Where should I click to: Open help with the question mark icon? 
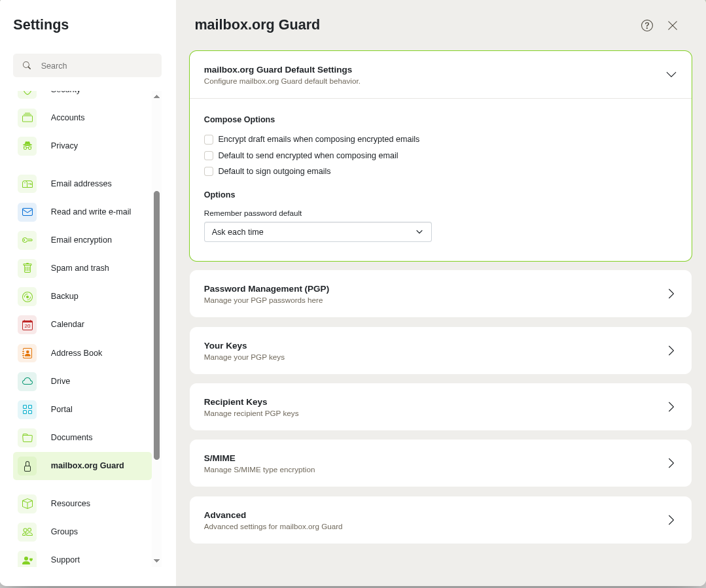pos(647,26)
